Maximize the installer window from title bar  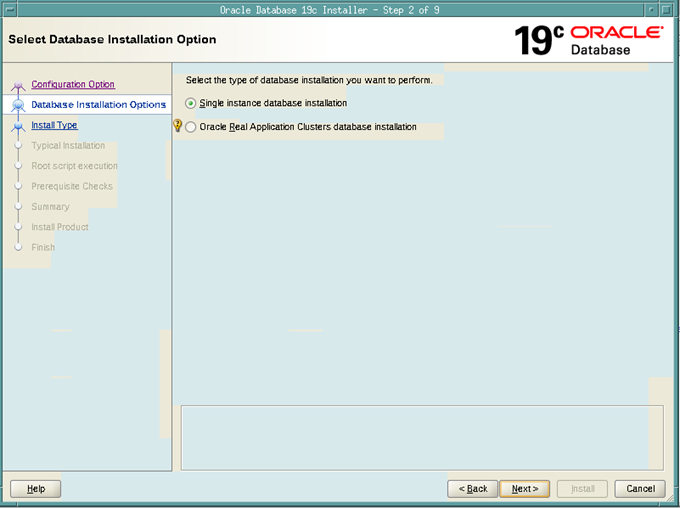click(x=666, y=10)
